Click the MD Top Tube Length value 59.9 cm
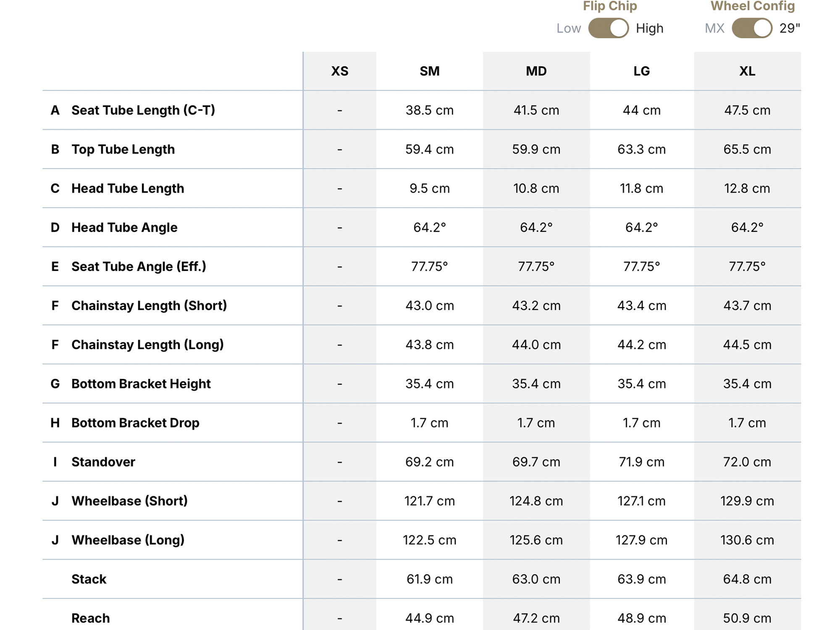The width and height of the screenshot is (840, 630). (x=536, y=149)
